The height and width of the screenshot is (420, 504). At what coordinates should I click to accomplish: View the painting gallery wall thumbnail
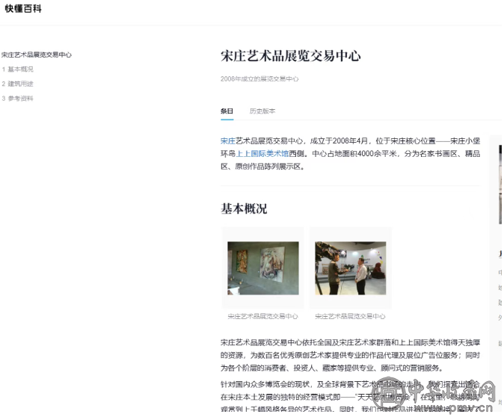coord(262,268)
